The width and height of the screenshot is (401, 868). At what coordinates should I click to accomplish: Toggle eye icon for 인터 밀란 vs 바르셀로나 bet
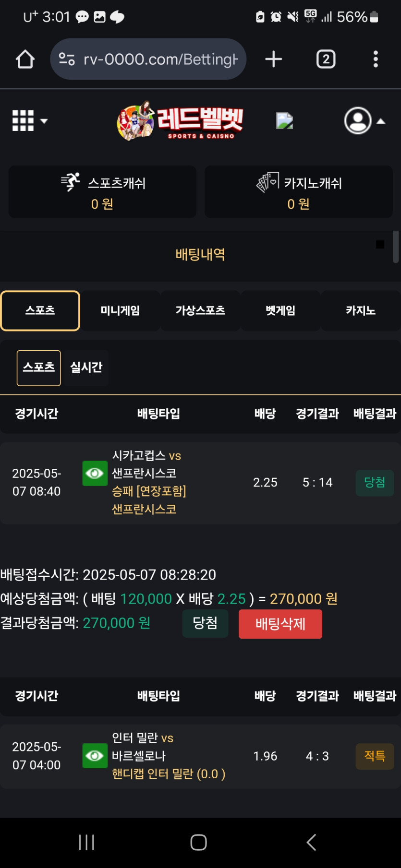click(95, 756)
